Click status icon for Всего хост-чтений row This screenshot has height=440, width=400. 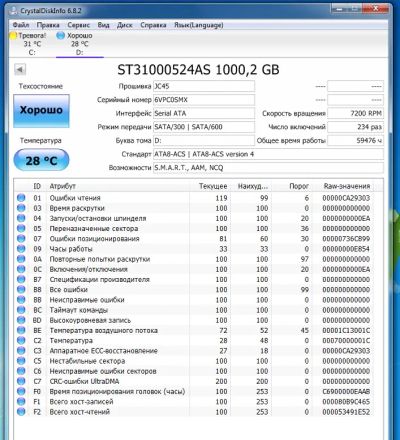point(21,412)
